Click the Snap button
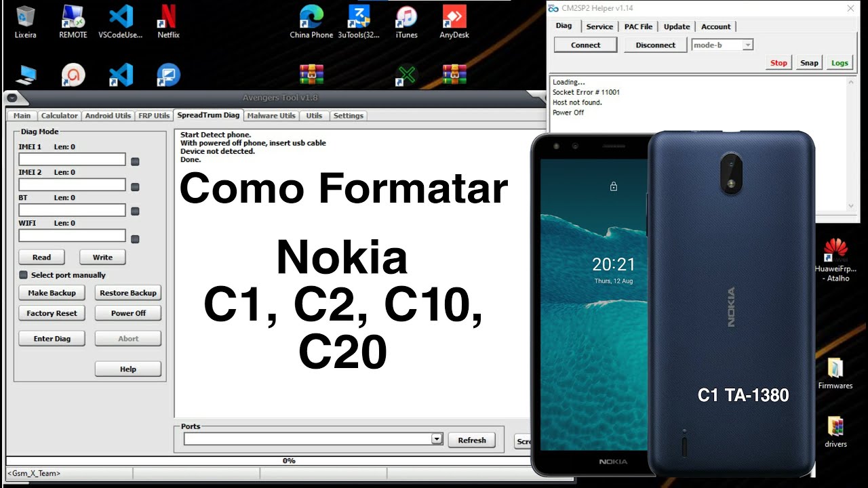 point(809,62)
